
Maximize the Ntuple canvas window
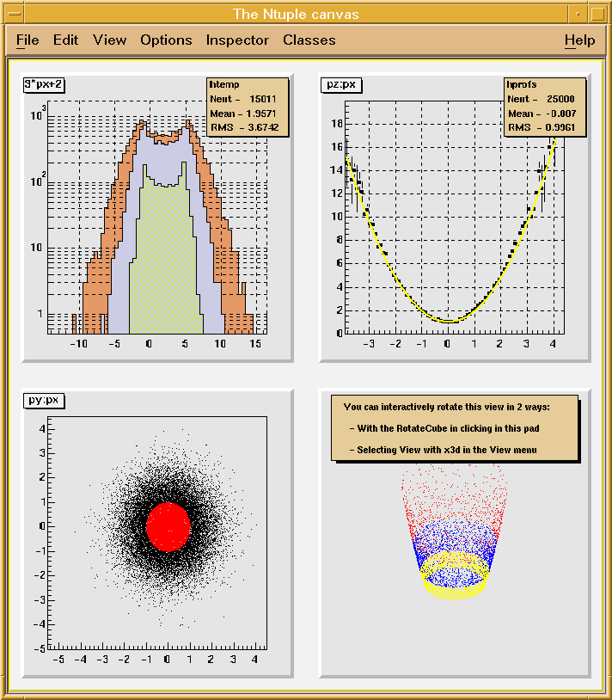click(597, 14)
